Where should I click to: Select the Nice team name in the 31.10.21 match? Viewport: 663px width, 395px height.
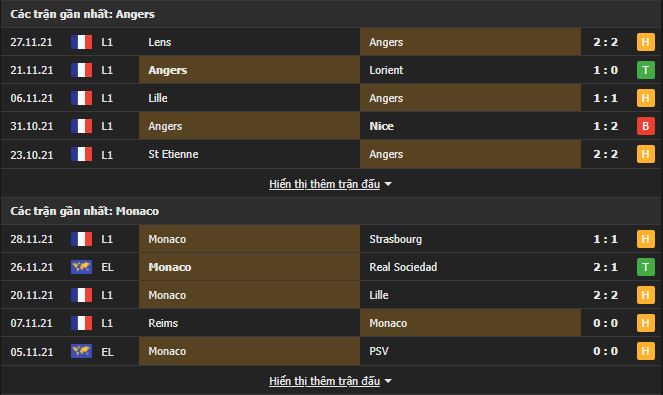381,126
